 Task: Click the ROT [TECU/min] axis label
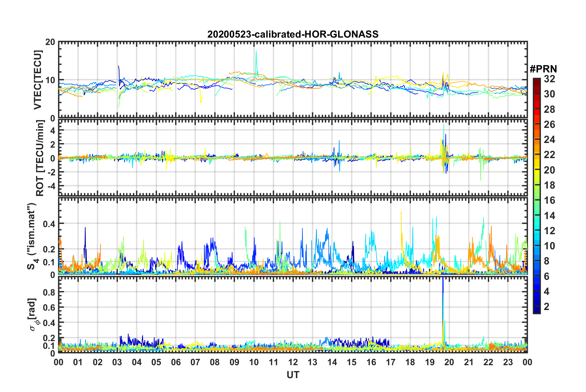pos(40,158)
